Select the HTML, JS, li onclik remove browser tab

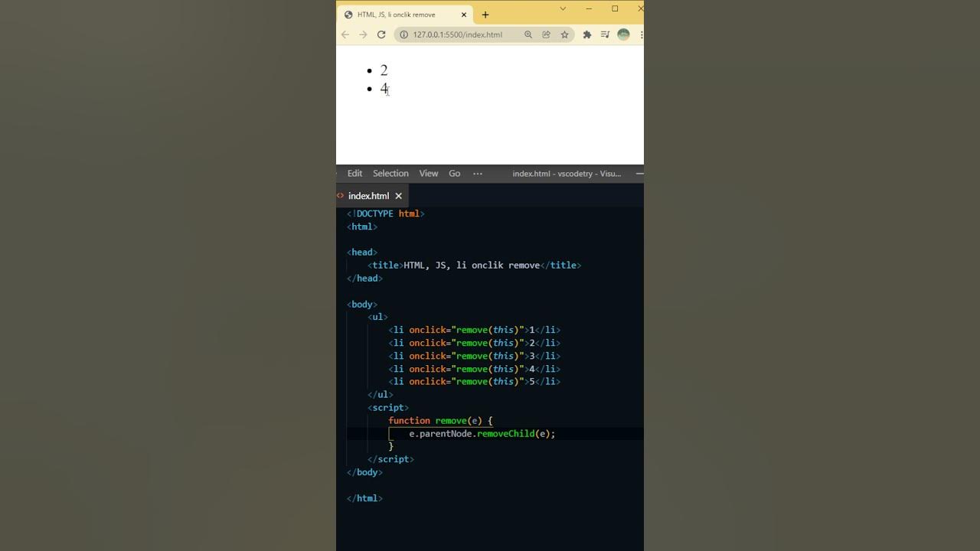406,15
